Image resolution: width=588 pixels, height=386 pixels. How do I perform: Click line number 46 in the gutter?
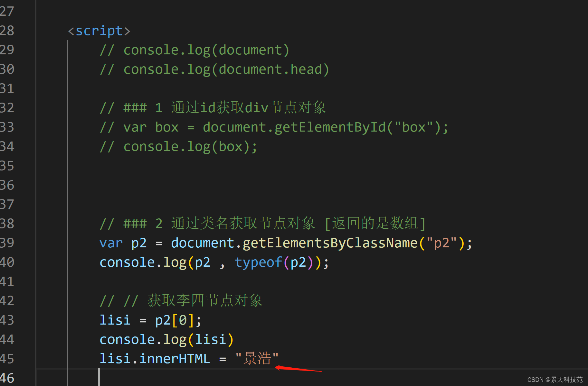pyautogui.click(x=7, y=378)
